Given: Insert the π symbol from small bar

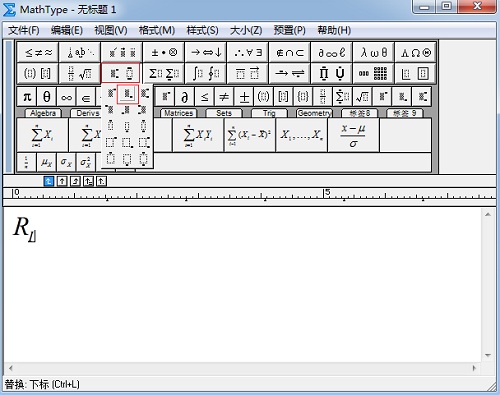Looking at the screenshot, I should (27, 97).
